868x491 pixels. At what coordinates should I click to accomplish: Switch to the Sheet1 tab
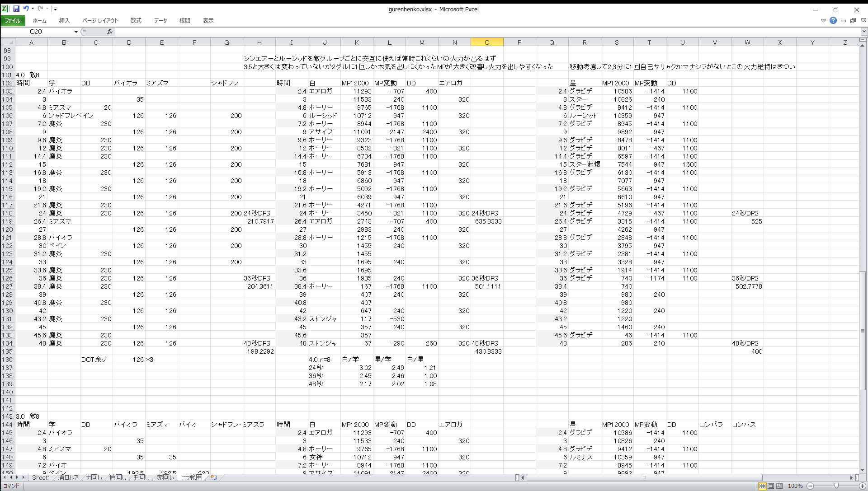click(x=41, y=477)
